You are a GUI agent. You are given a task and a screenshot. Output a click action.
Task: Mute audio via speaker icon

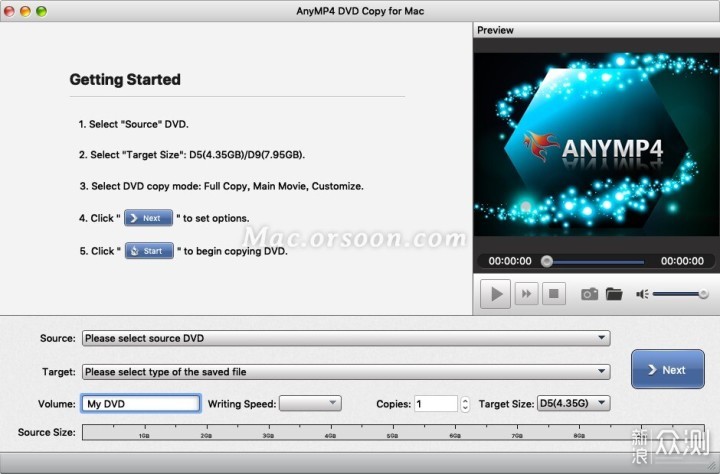(642, 294)
